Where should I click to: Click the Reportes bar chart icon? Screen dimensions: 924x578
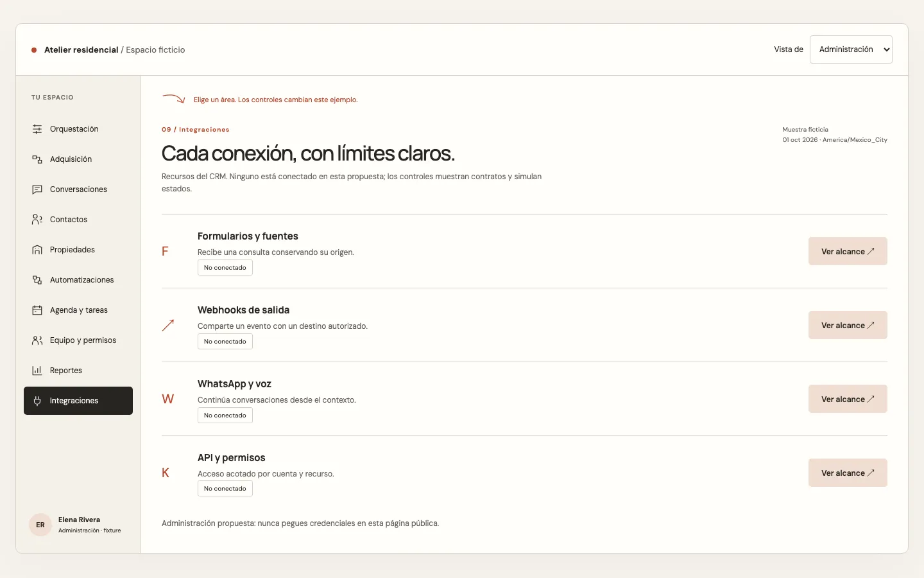pos(37,371)
